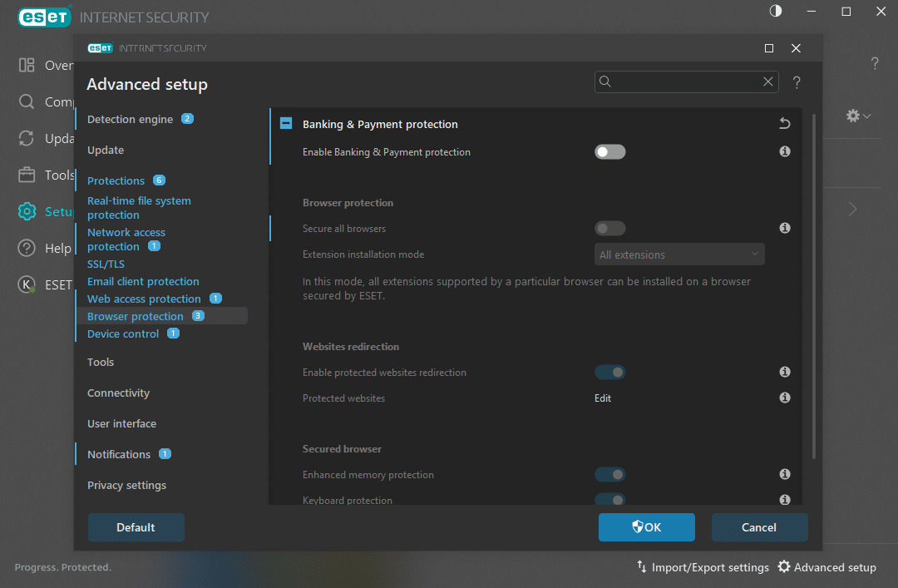The height and width of the screenshot is (588, 898).
Task: Click the Import/Export settings arrows icon
Action: [x=641, y=567]
